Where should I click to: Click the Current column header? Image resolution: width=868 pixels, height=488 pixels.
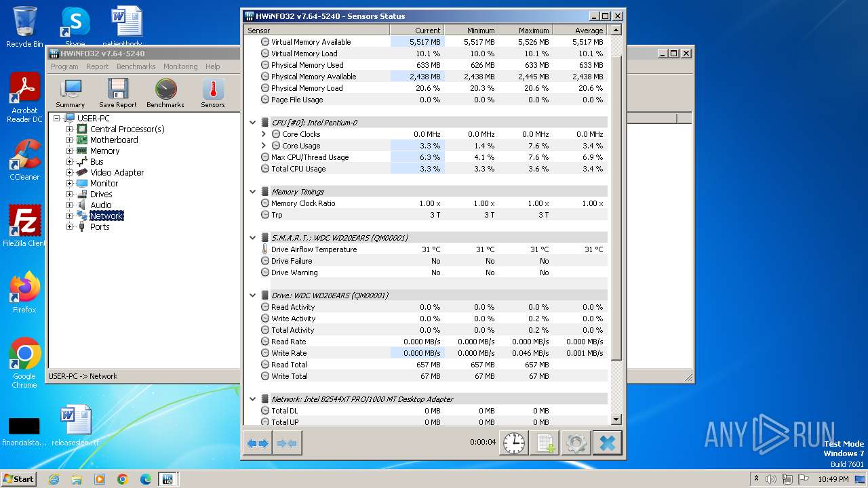[x=417, y=30]
